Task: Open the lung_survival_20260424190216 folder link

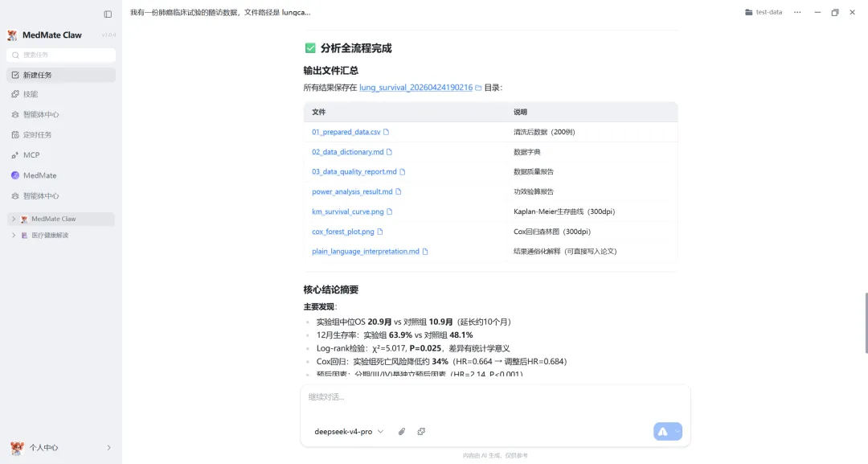Action: click(416, 88)
